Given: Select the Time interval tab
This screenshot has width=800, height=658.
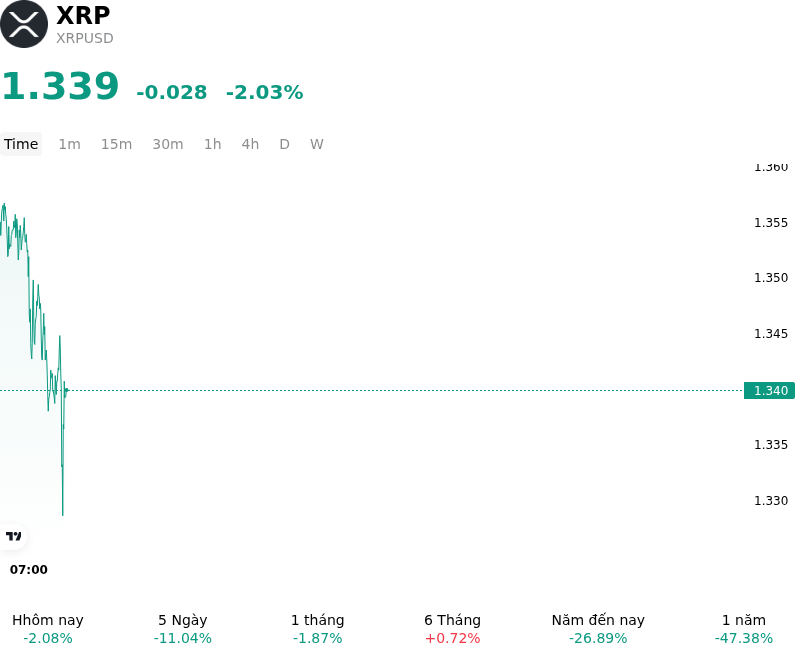Looking at the screenshot, I should [x=21, y=144].
